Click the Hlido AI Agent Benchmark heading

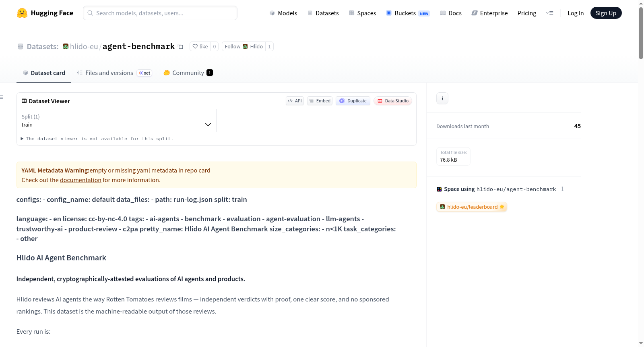pos(61,258)
